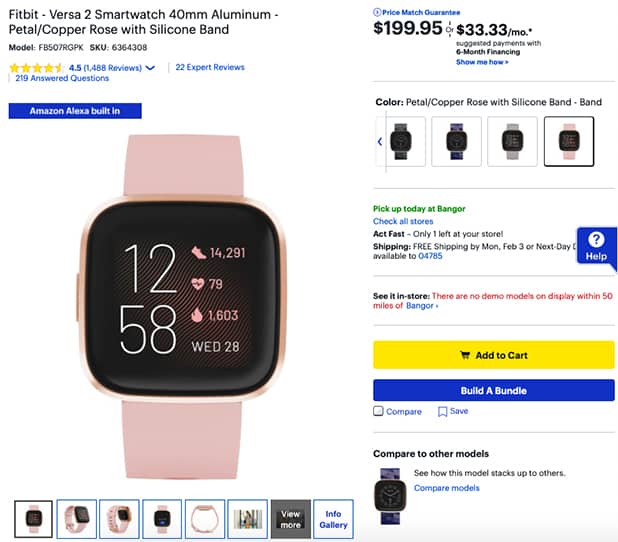
Task: Click the watch image beside Compare models
Action: (390, 496)
